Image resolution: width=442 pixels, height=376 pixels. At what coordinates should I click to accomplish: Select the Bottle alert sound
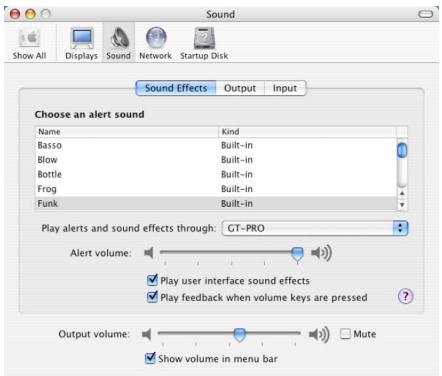216,174
